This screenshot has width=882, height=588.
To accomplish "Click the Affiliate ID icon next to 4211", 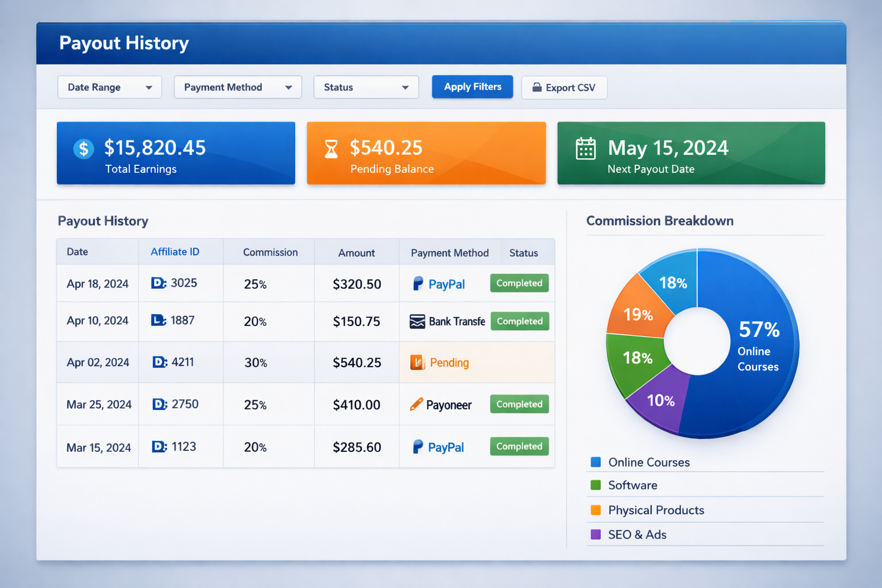I will pyautogui.click(x=158, y=362).
